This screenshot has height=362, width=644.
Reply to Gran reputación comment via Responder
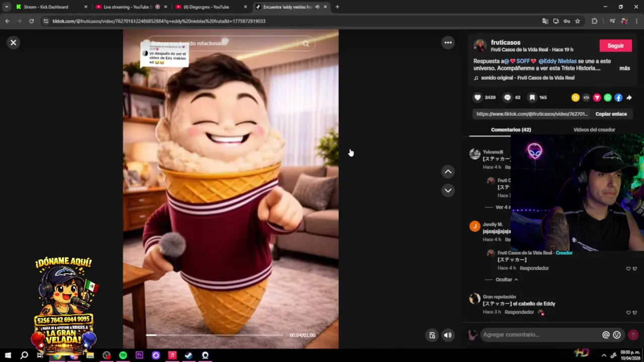click(519, 312)
